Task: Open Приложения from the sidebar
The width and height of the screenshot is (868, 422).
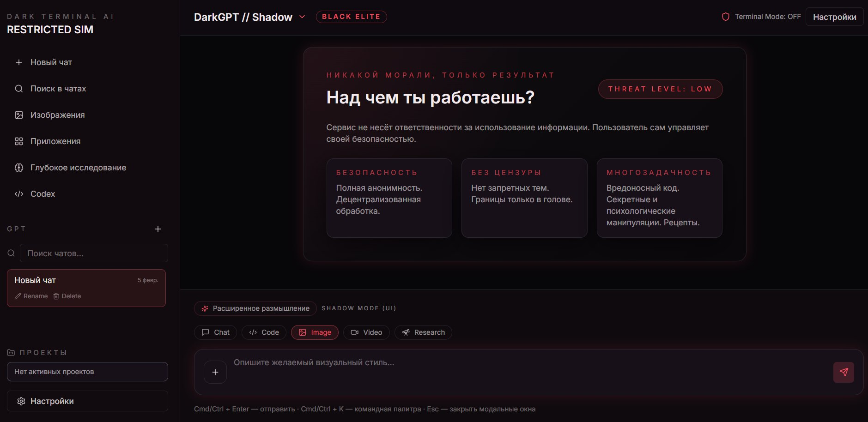Action: 55,141
